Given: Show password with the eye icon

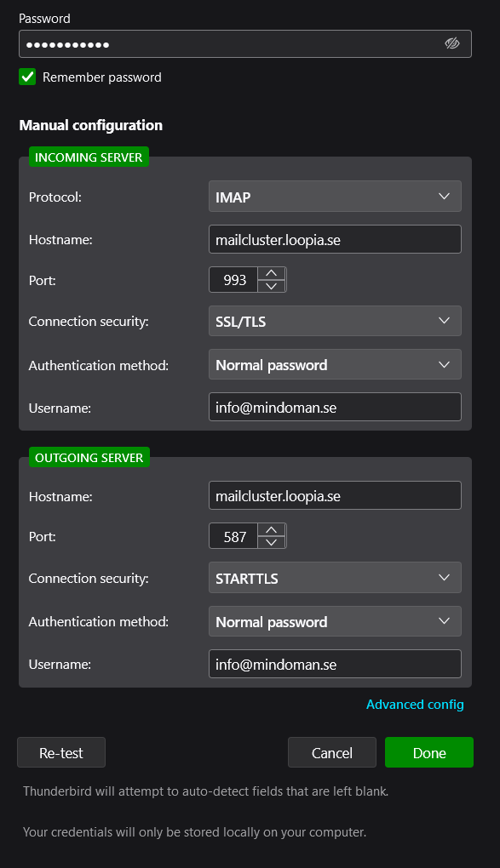Looking at the screenshot, I should tap(452, 43).
